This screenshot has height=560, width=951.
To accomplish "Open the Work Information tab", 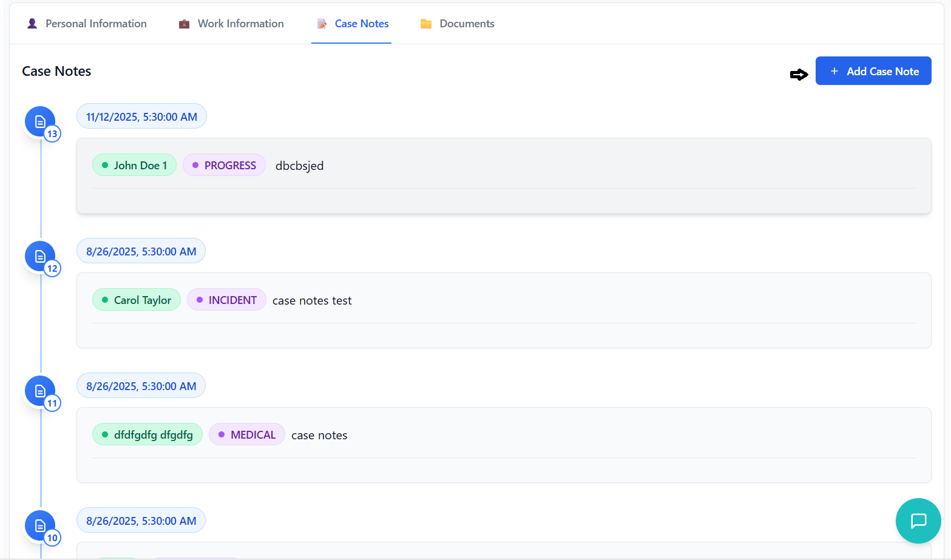I will coord(240,24).
